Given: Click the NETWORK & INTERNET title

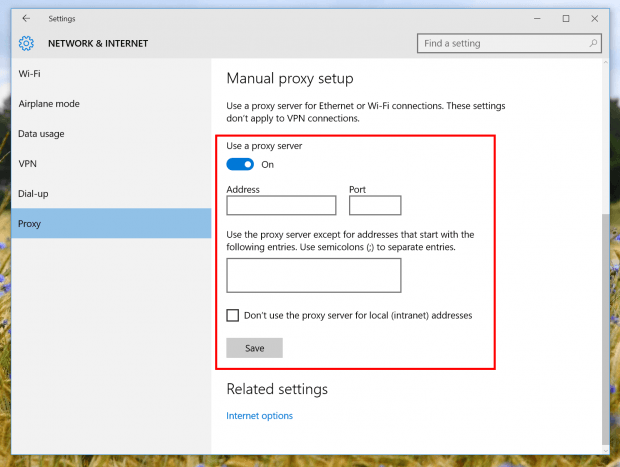Looking at the screenshot, I should point(98,43).
